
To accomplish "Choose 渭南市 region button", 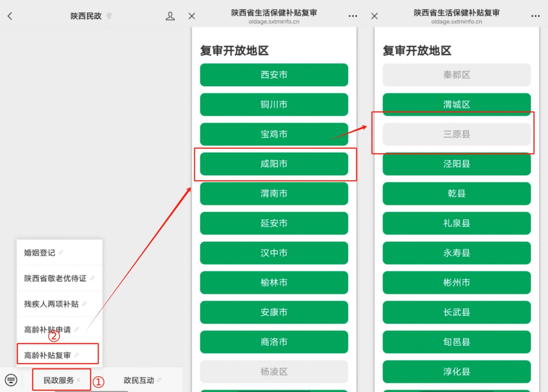I will click(x=274, y=193).
